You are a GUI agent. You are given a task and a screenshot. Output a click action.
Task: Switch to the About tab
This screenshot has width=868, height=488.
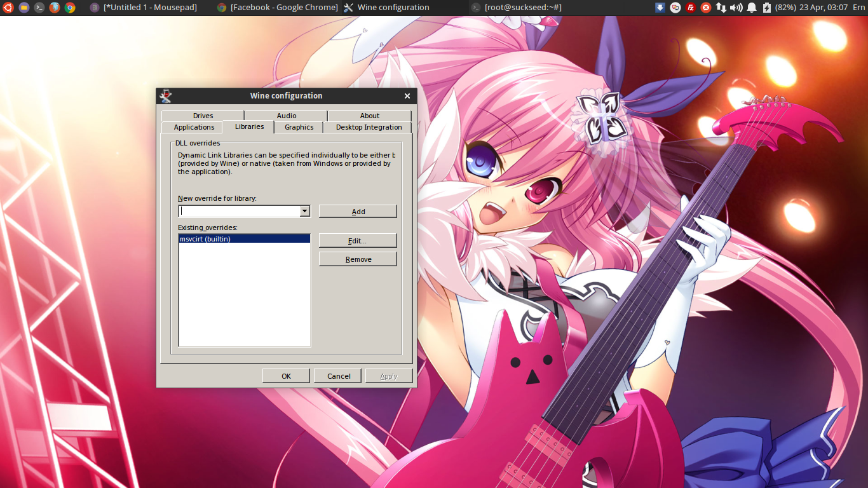(370, 116)
